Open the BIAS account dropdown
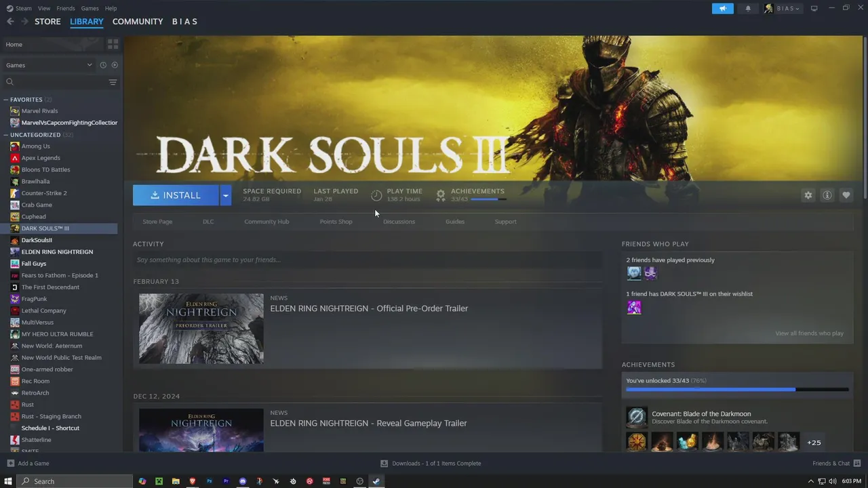 tap(783, 8)
